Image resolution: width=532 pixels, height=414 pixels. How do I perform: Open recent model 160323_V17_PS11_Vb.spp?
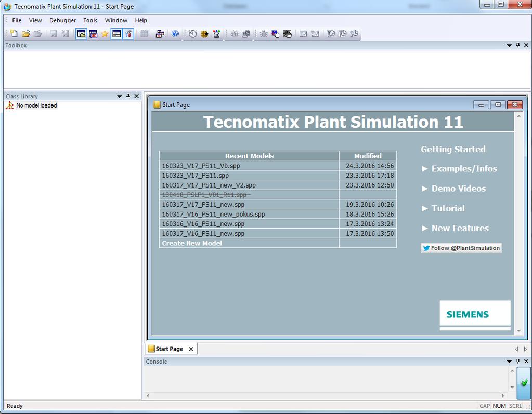(x=201, y=166)
